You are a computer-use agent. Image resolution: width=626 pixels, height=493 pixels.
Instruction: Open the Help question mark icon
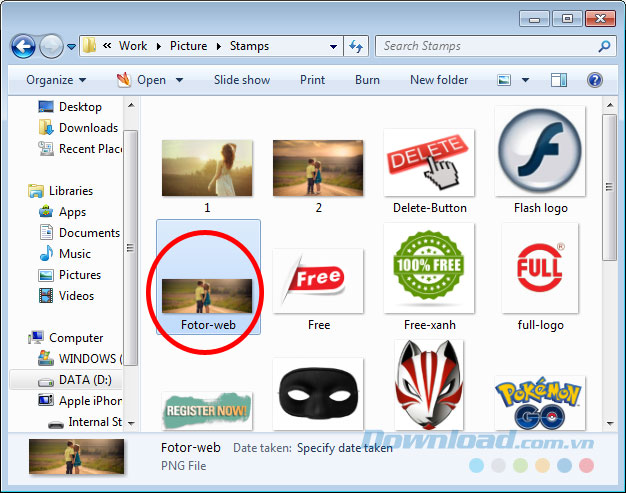(594, 80)
